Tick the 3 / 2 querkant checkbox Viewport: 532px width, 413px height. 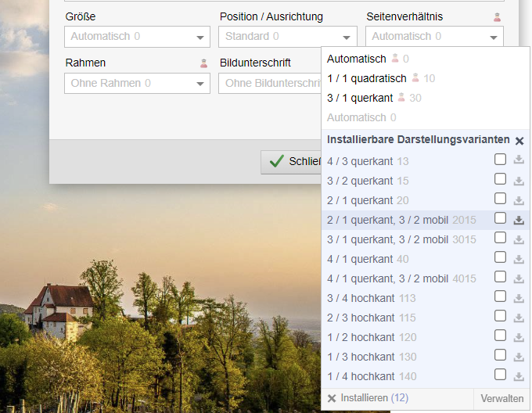pos(500,178)
